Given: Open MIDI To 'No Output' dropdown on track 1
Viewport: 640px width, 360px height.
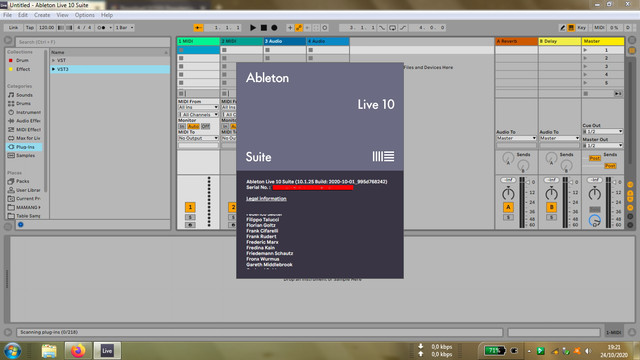Looking at the screenshot, I should click(198, 138).
